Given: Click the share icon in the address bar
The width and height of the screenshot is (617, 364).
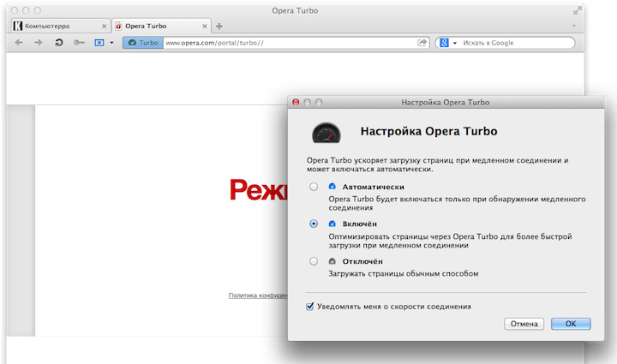Looking at the screenshot, I should tap(422, 42).
